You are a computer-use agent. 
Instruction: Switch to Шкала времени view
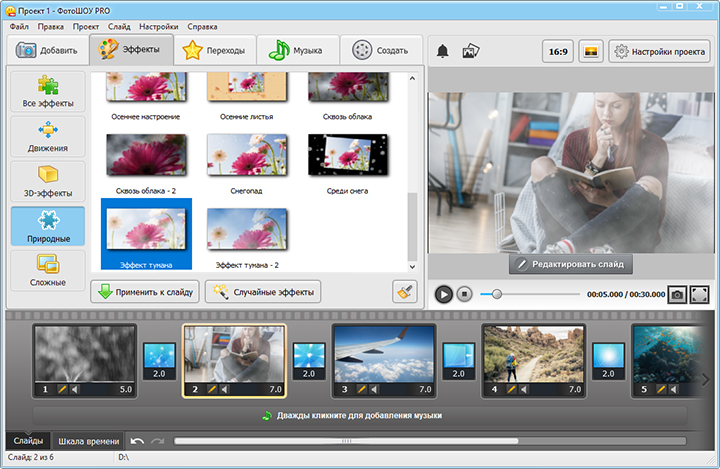tap(89, 441)
